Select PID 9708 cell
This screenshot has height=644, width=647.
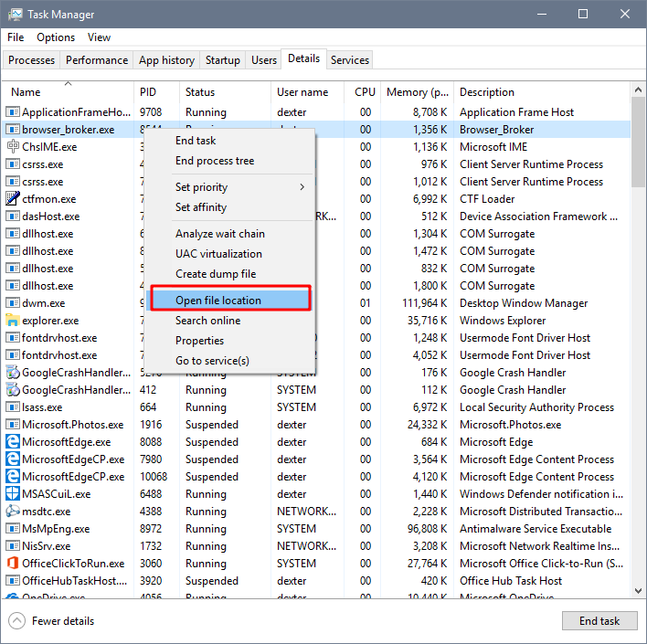(151, 112)
